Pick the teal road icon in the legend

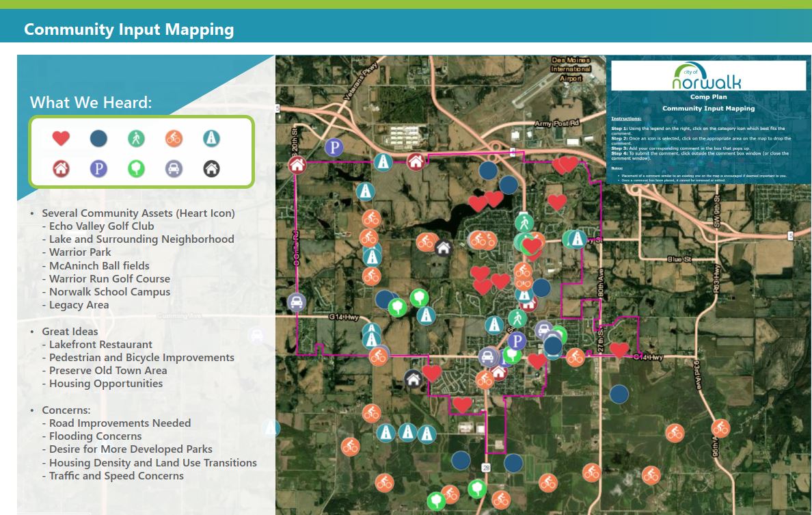(x=211, y=139)
